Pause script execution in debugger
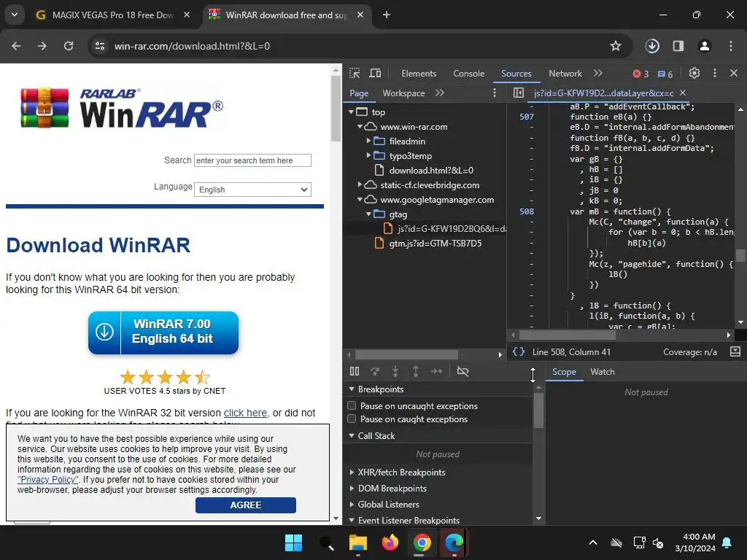Image resolution: width=747 pixels, height=560 pixels. tap(355, 371)
